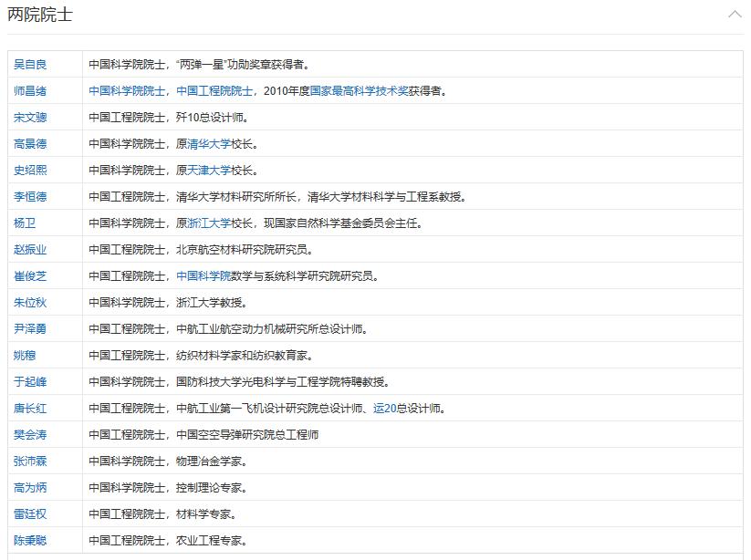The image size is (751, 560).
Task: Open the 尹泽勇 name link
Action: coord(30,329)
